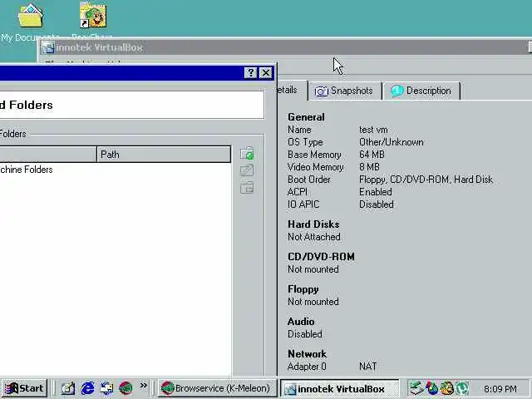Click the edit shared folder icon
The width and height of the screenshot is (532, 399).
tap(247, 170)
